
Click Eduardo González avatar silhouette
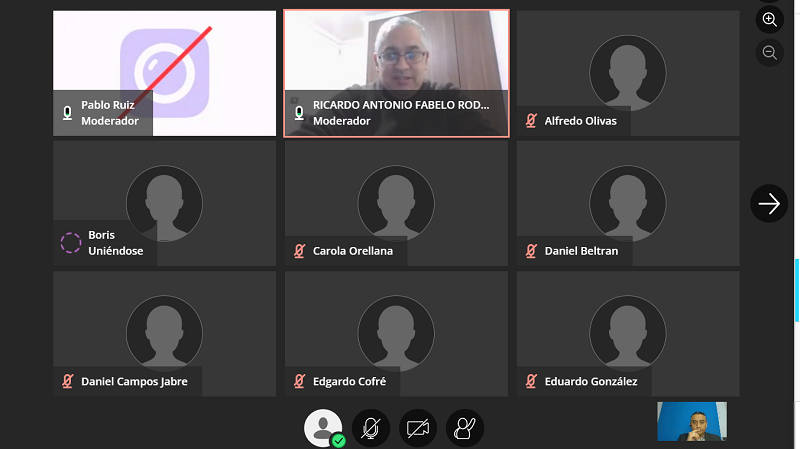click(x=628, y=333)
